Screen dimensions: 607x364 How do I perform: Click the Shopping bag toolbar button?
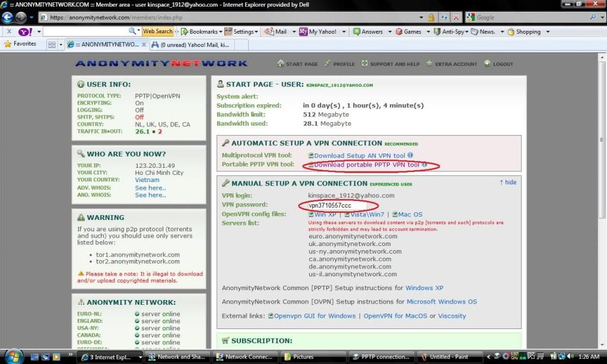pyautogui.click(x=524, y=32)
